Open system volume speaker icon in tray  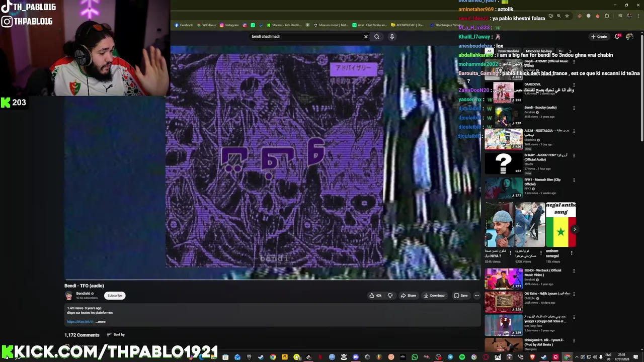point(596,357)
